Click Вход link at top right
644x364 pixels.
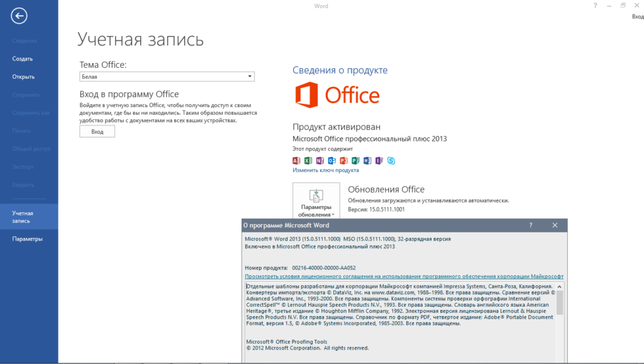coord(638,16)
